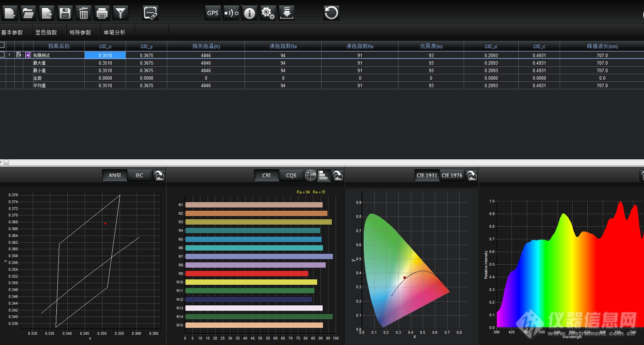644x345 pixels.
Task: Click the 最小值 row label
Action: [x=39, y=70]
